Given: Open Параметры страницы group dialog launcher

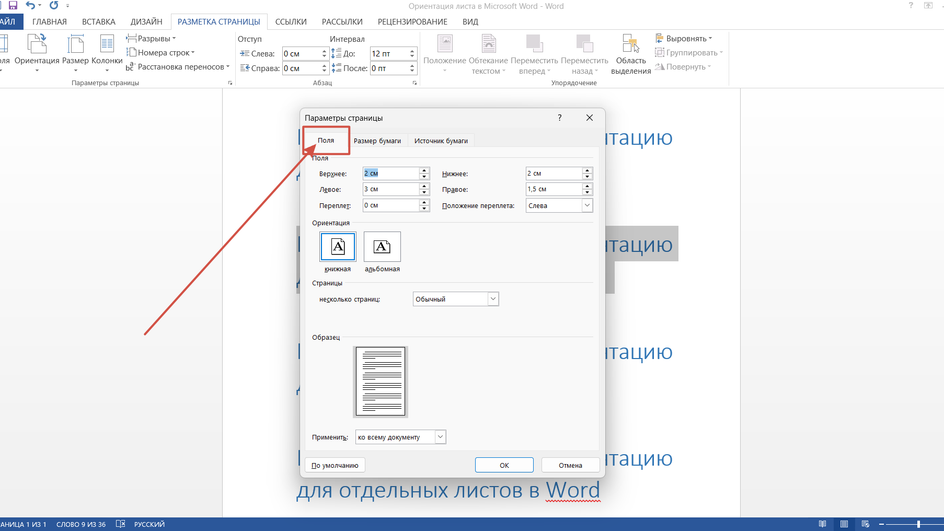Looking at the screenshot, I should 230,83.
